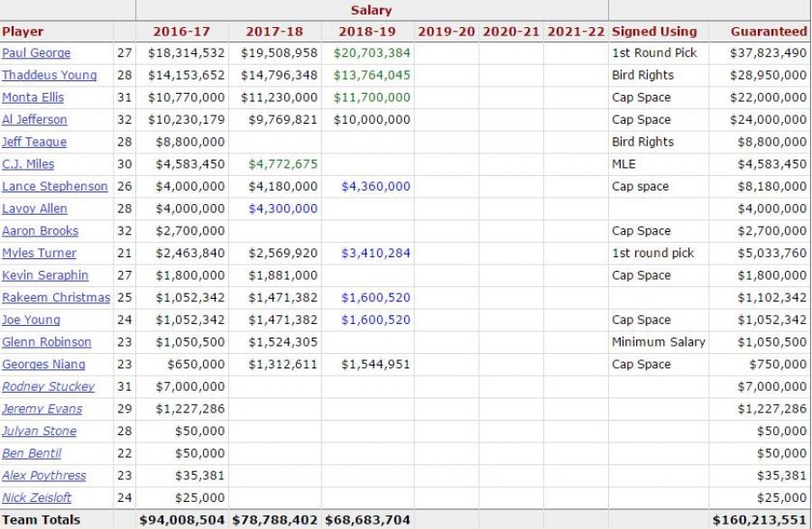This screenshot has width=812, height=529.
Task: Open Al Jefferson player link
Action: tap(34, 120)
